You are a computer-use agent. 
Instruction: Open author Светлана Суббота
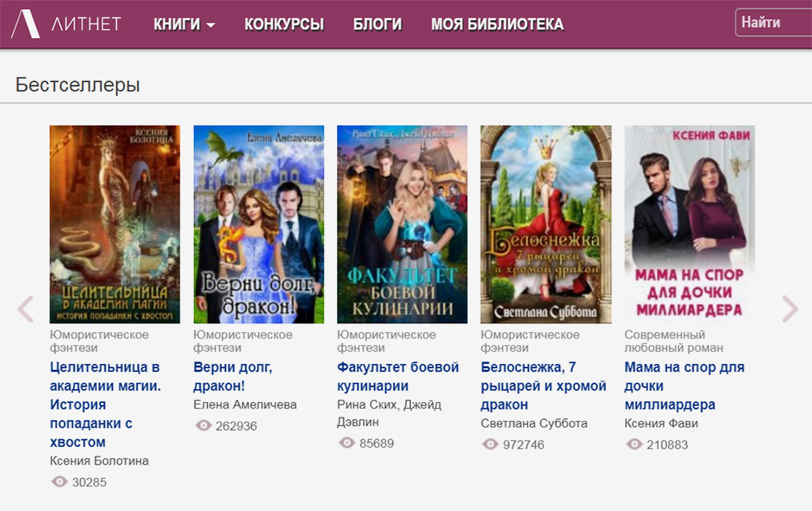[x=534, y=423]
